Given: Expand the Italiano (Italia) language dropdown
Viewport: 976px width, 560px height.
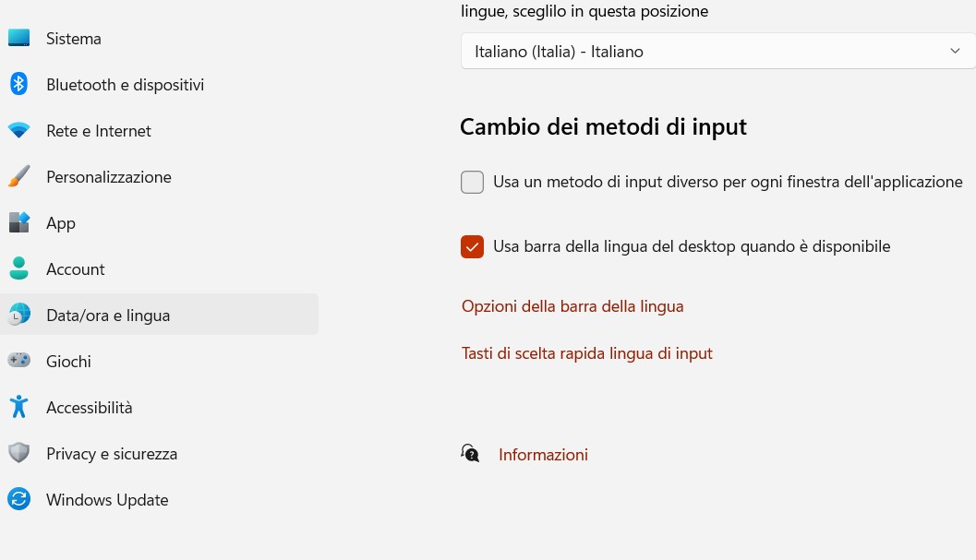Looking at the screenshot, I should point(718,51).
